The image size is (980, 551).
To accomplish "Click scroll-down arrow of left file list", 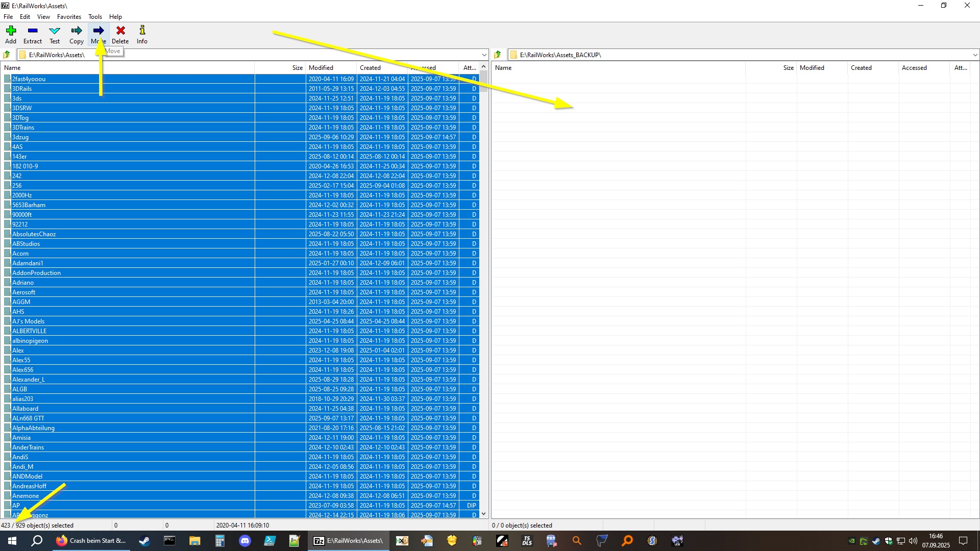I will tap(483, 514).
